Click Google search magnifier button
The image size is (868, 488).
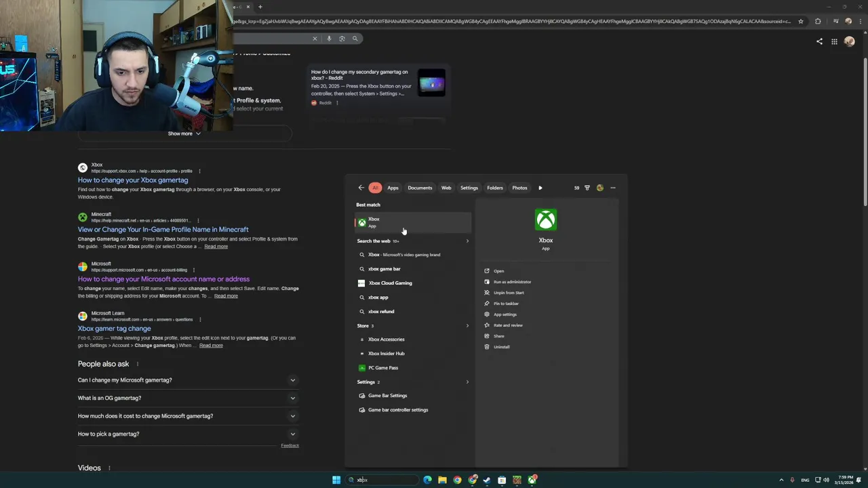pyautogui.click(x=355, y=39)
